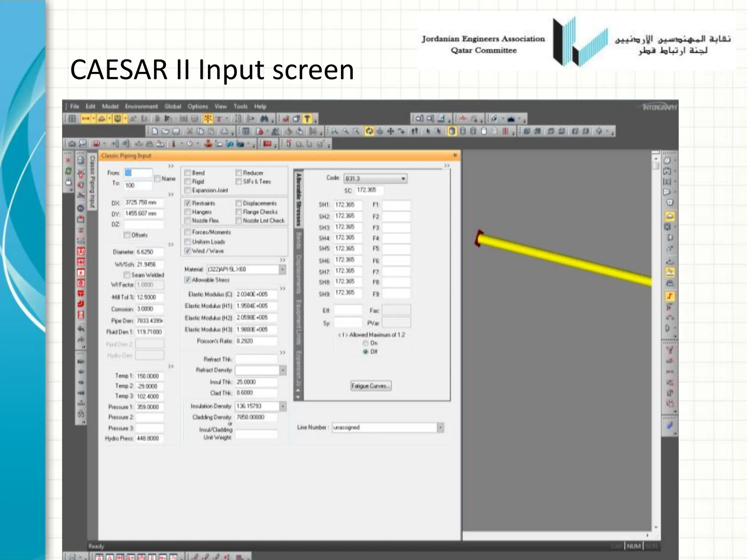
Task: Open the Environment menu
Action: tap(142, 106)
